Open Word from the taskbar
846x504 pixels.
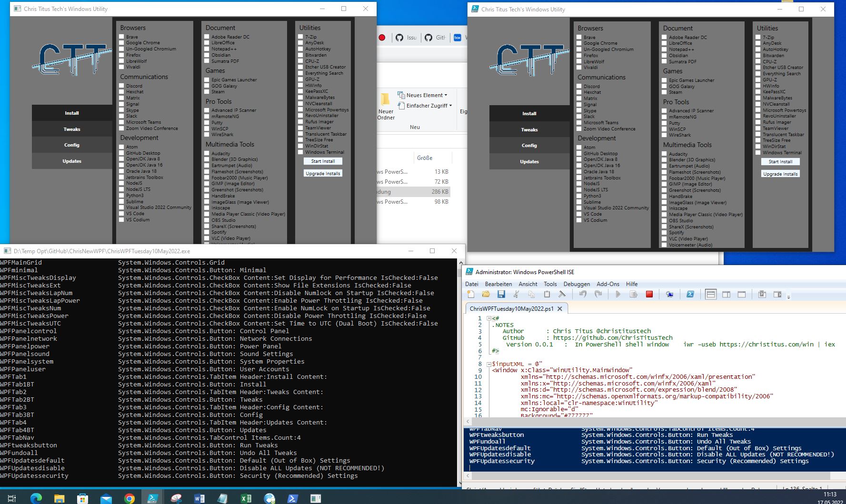[x=199, y=498]
